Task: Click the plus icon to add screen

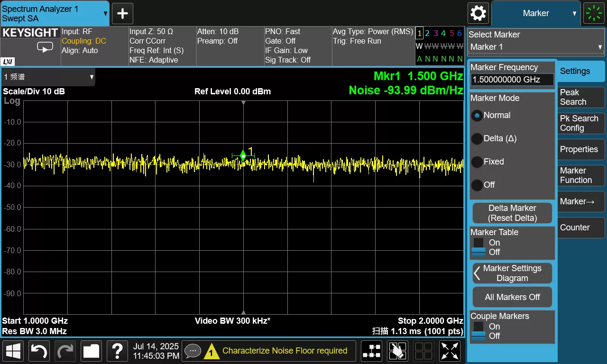Action: [x=122, y=14]
